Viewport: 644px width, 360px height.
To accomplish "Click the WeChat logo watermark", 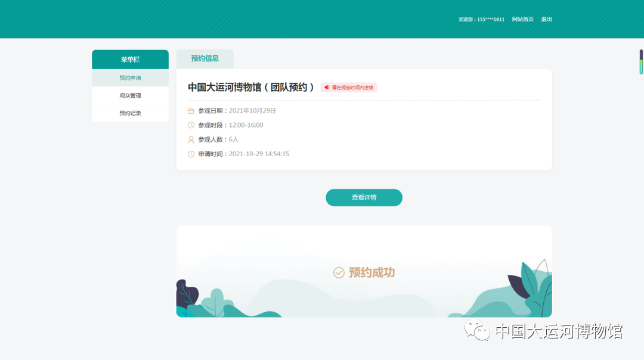I will pyautogui.click(x=478, y=331).
